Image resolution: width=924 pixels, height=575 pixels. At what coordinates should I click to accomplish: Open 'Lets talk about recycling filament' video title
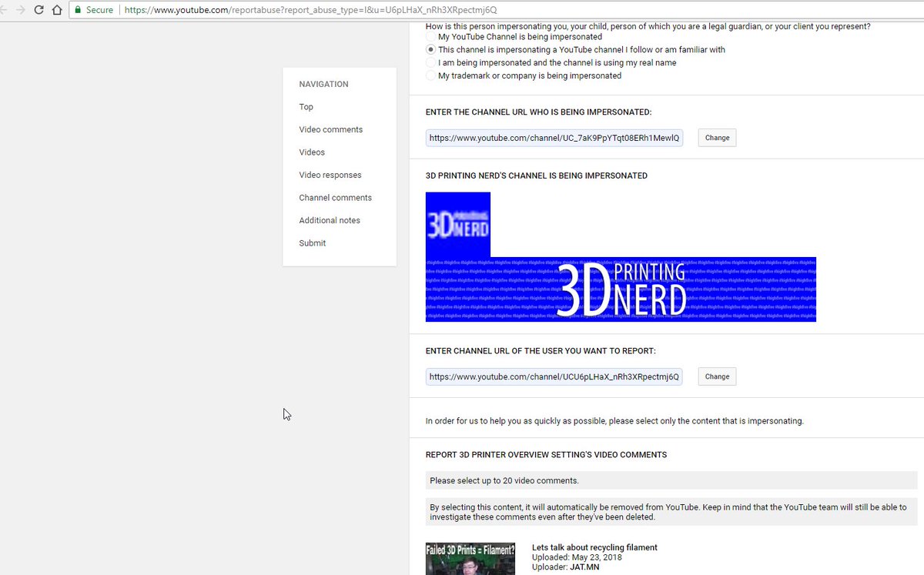click(594, 547)
